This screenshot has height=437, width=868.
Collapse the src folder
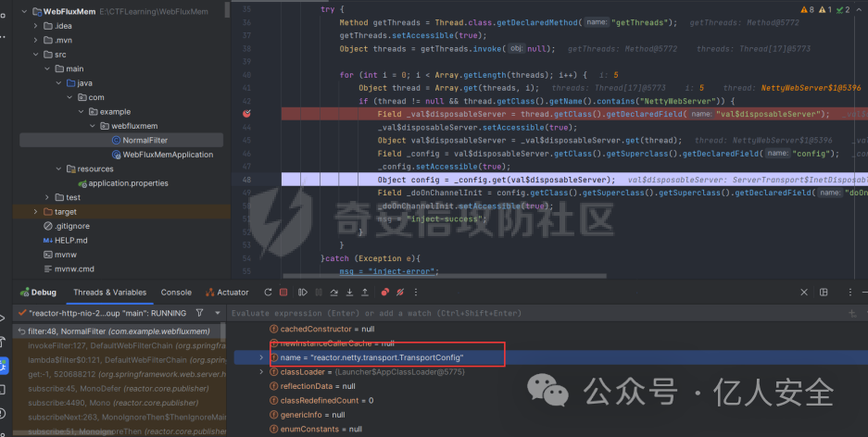tap(35, 55)
